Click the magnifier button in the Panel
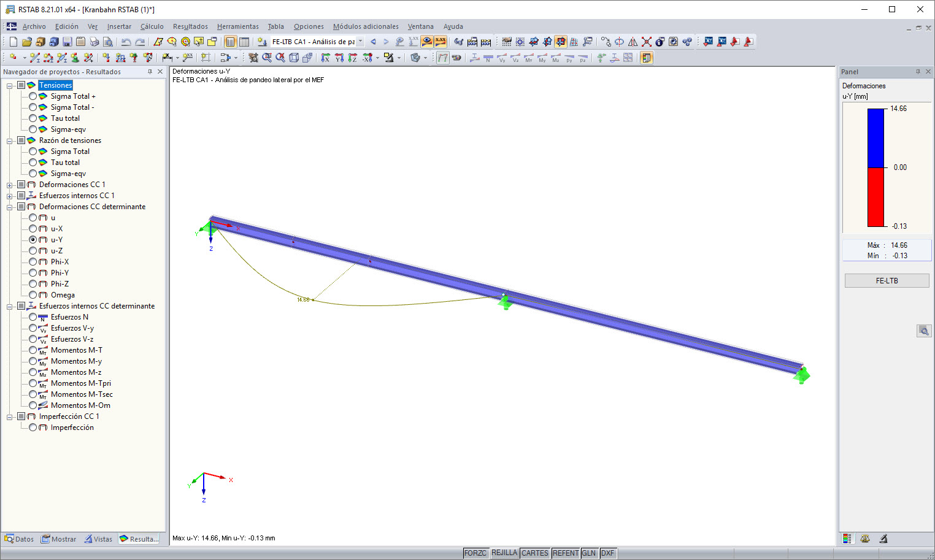Screen dimensions: 935x560 pos(924,331)
